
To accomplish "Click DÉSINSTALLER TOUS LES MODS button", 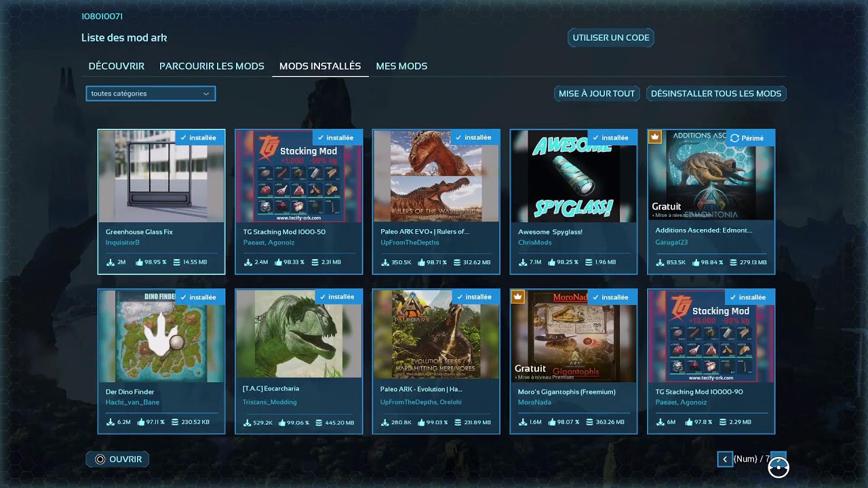I will click(716, 94).
